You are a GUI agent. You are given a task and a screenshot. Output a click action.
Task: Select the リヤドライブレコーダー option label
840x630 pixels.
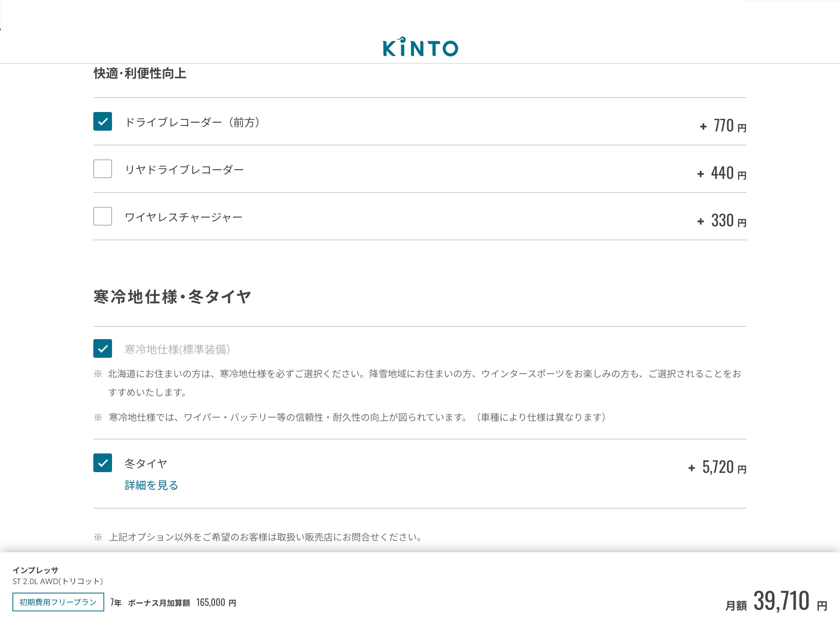point(184,170)
